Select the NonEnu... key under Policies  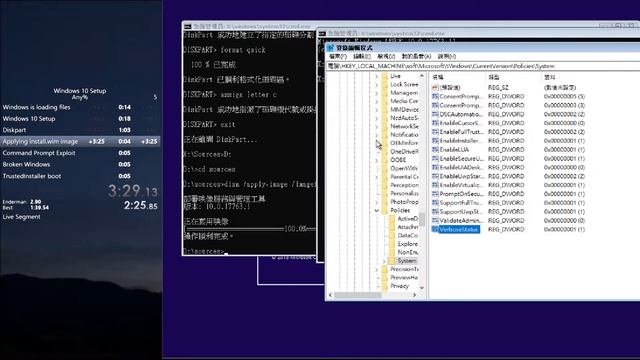pos(407,252)
